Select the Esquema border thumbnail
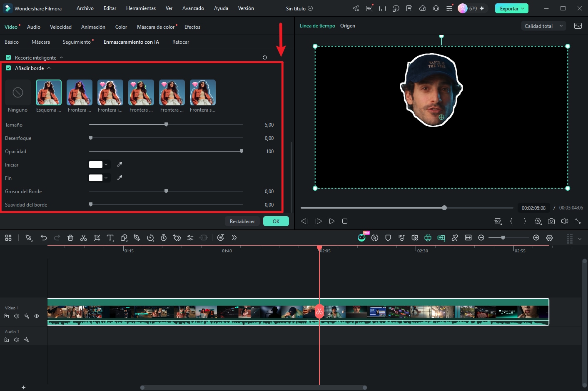Screen dimensions: 588x391 tap(49, 92)
